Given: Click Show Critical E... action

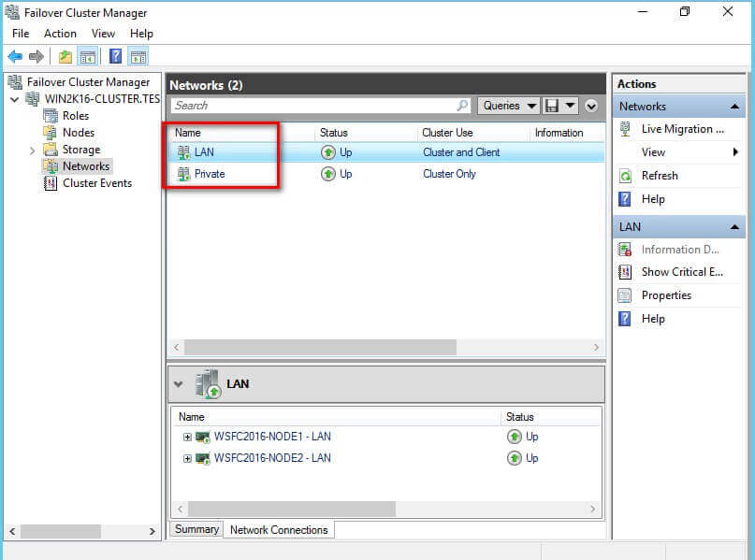Looking at the screenshot, I should (x=682, y=272).
